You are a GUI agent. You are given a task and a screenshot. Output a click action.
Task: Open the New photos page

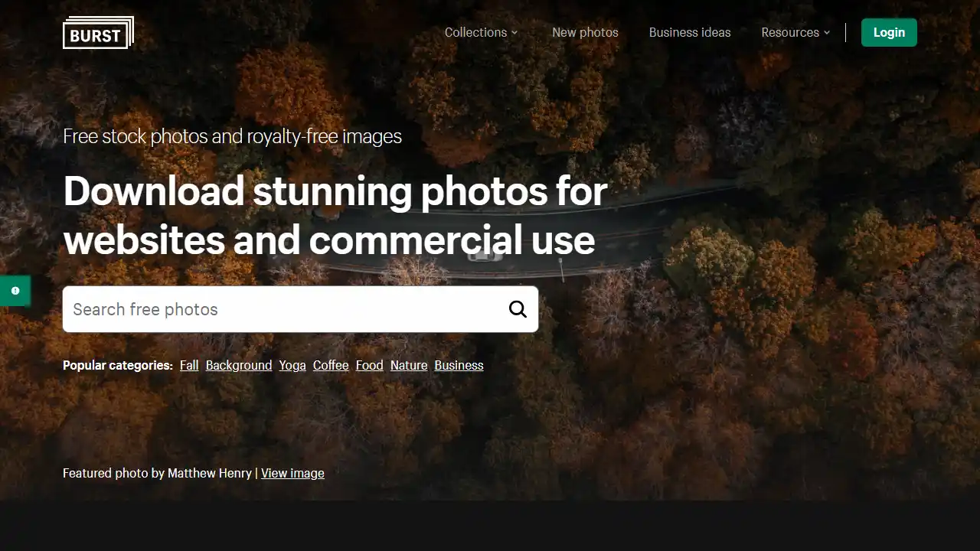pos(585,32)
